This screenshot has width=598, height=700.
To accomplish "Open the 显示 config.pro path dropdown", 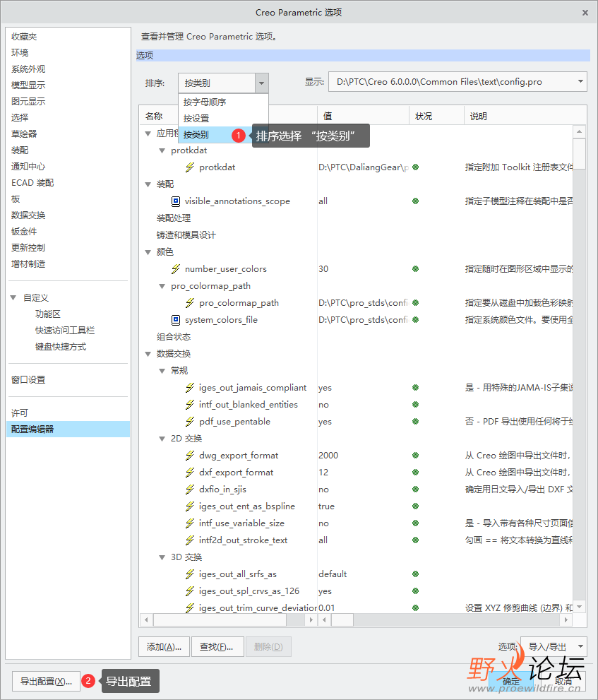I will pyautogui.click(x=580, y=82).
